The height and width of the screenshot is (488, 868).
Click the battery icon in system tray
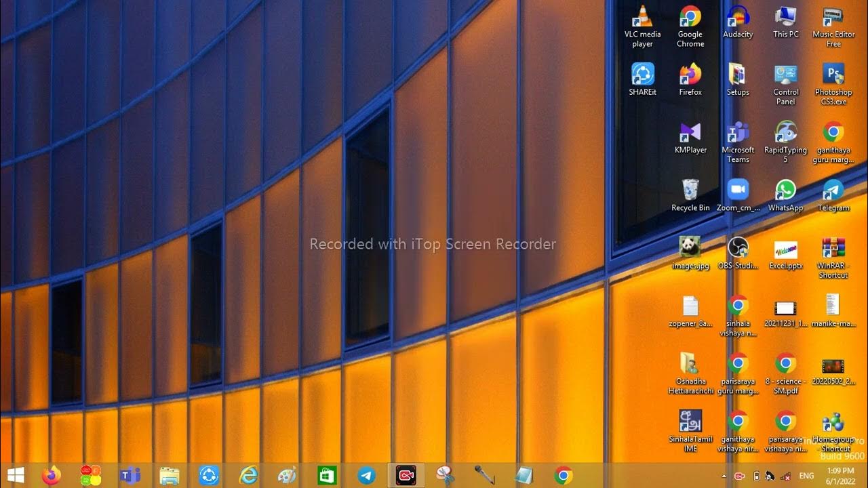[757, 476]
